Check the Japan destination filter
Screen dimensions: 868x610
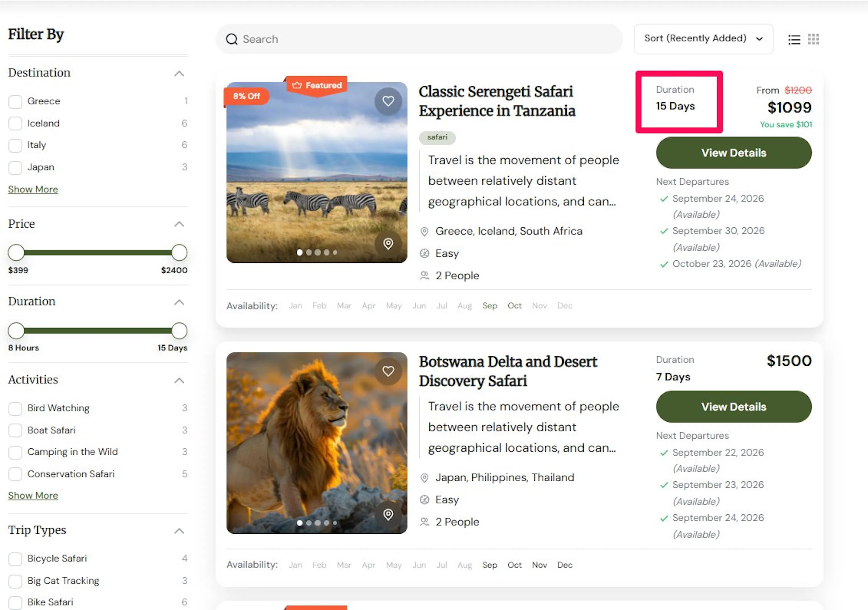pos(15,167)
